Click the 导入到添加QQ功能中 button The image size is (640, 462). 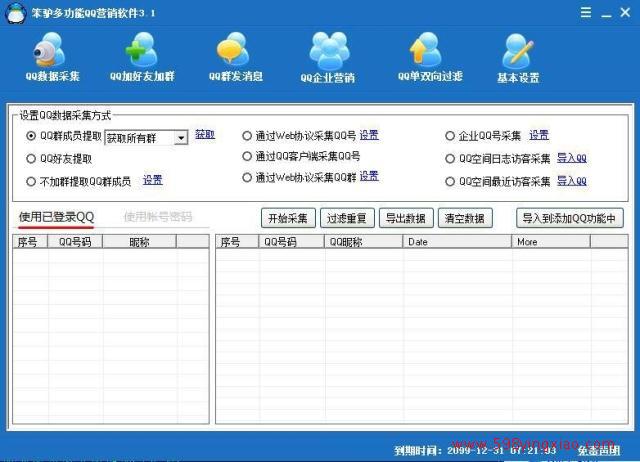(570, 218)
